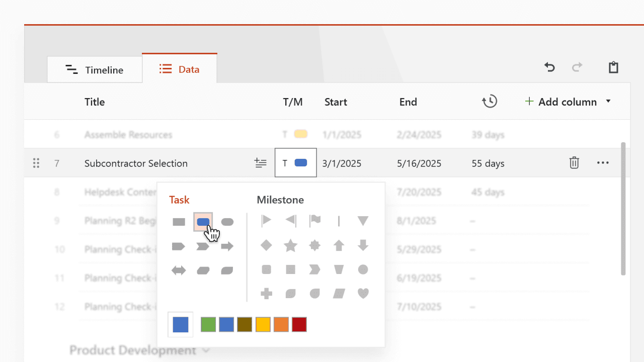Choose the up arrow milestone

(339, 245)
